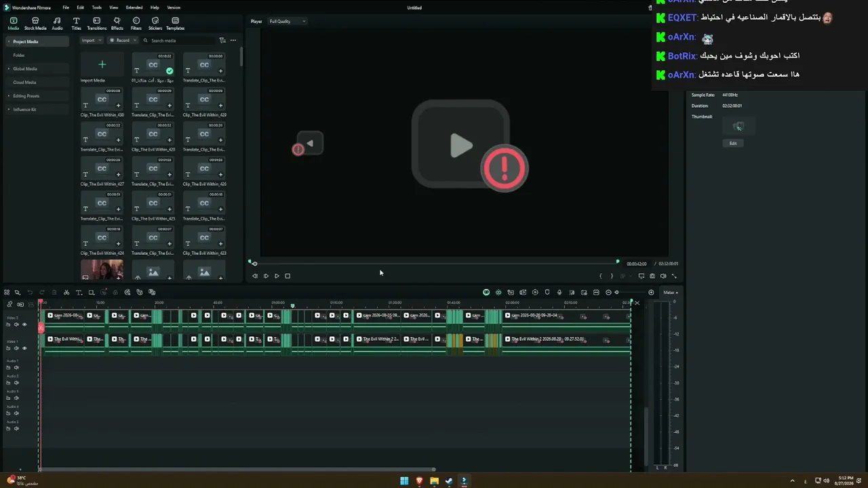Open the Record dropdown
This screenshot has height=488, width=868.
pyautogui.click(x=123, y=41)
